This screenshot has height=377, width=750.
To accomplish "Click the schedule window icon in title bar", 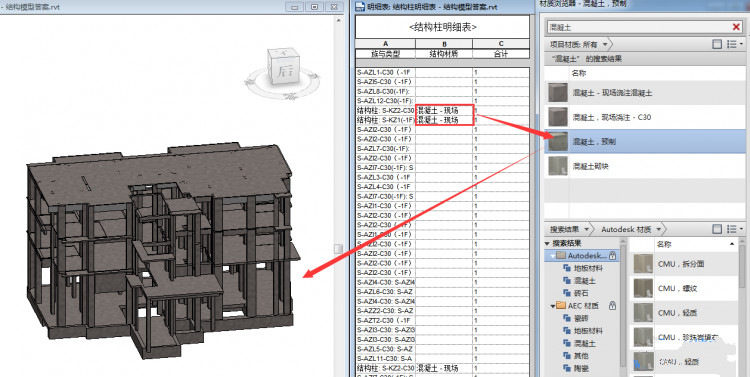I will (x=360, y=6).
